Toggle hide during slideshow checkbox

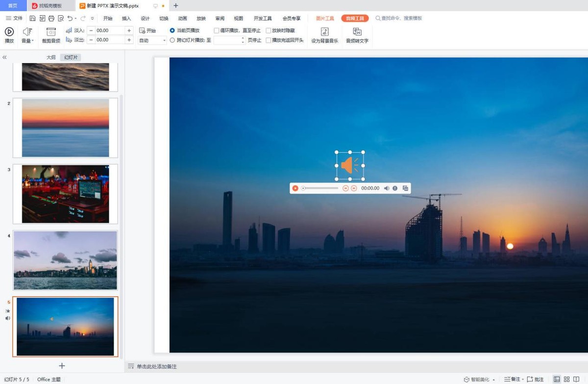click(x=269, y=30)
